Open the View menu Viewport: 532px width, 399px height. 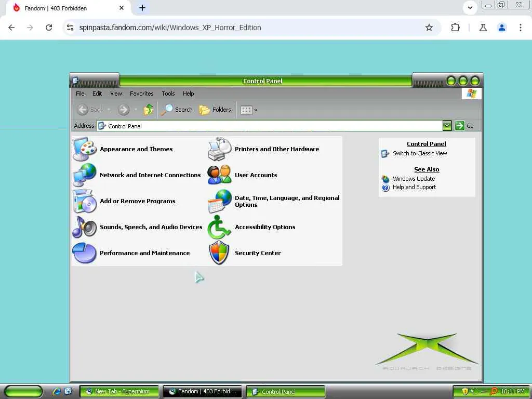click(x=116, y=94)
